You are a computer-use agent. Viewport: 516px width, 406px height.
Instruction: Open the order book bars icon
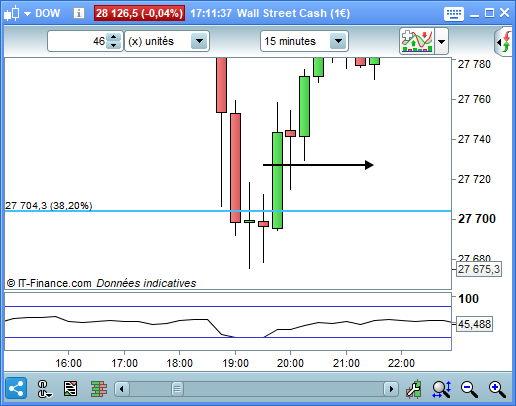click(99, 389)
